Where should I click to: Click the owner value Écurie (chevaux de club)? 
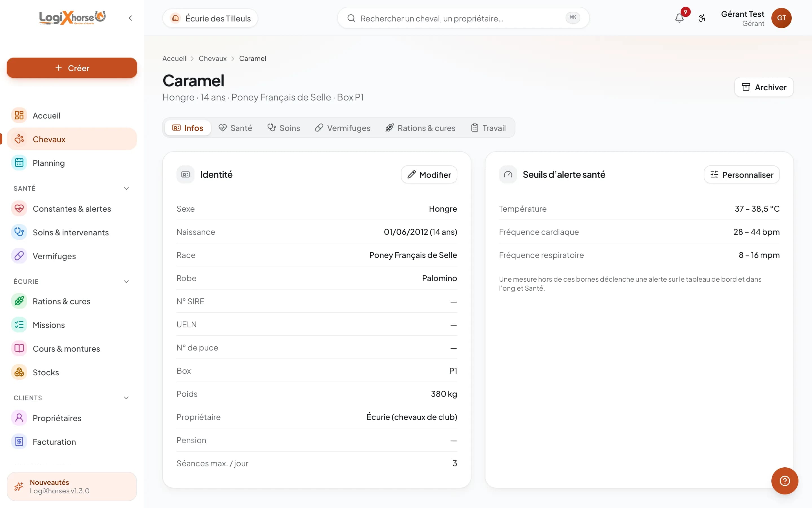[x=412, y=417]
